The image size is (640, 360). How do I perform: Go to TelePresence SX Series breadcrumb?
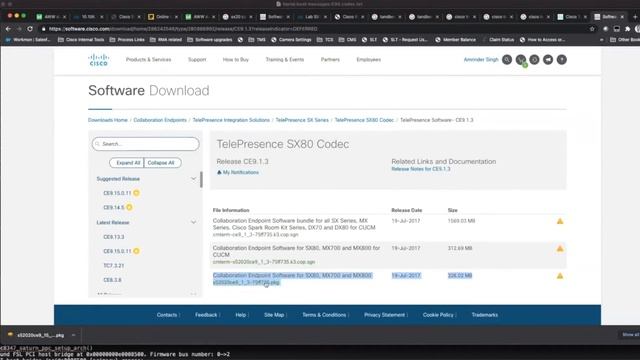tap(302, 120)
